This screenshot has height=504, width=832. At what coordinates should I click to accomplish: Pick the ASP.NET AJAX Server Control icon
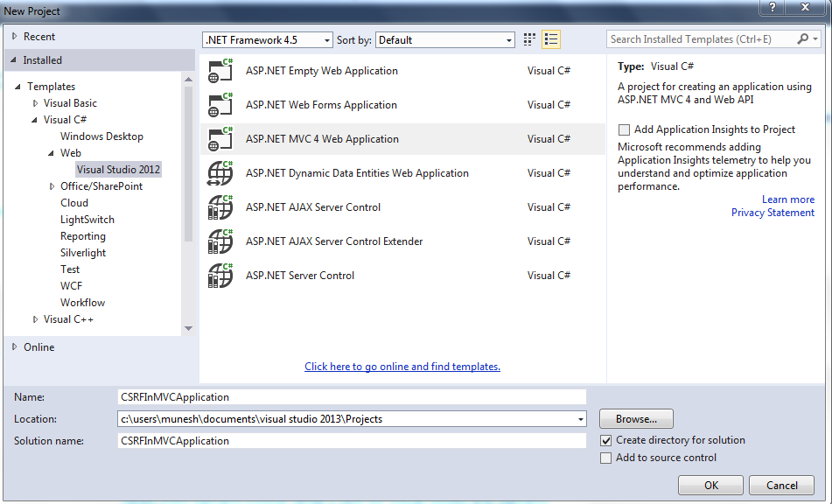[x=220, y=207]
